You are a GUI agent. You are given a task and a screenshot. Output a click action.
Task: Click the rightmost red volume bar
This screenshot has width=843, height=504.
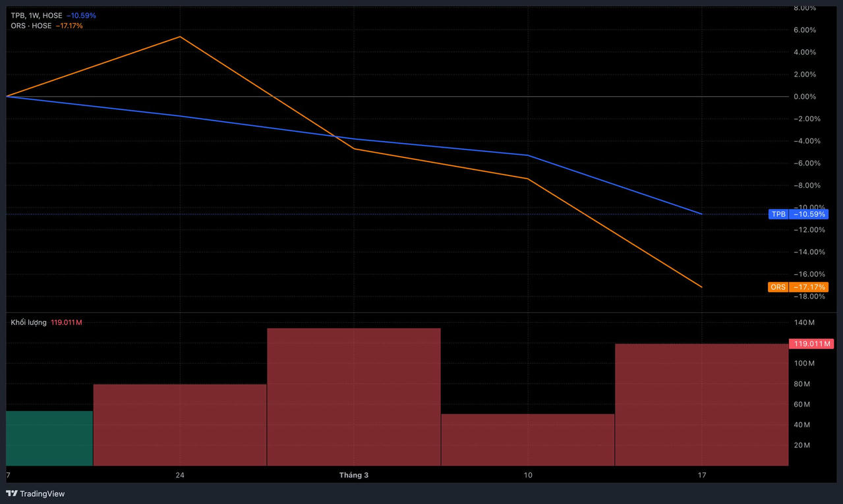(x=701, y=405)
